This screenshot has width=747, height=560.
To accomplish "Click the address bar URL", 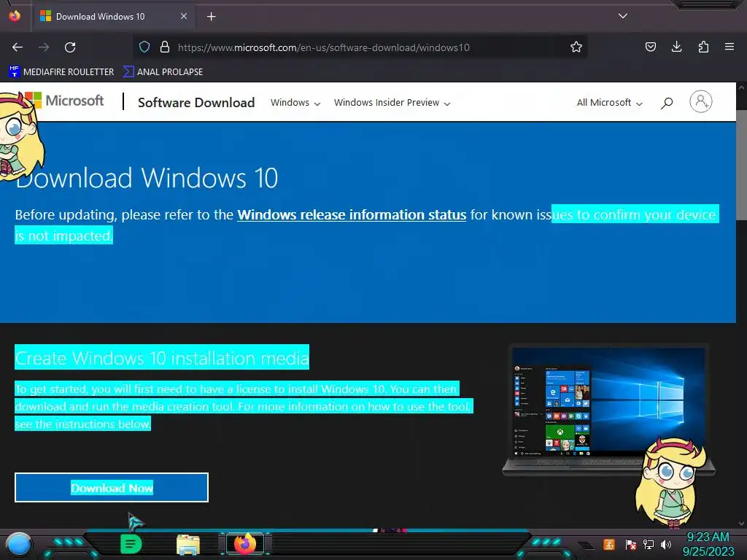I will click(x=324, y=47).
